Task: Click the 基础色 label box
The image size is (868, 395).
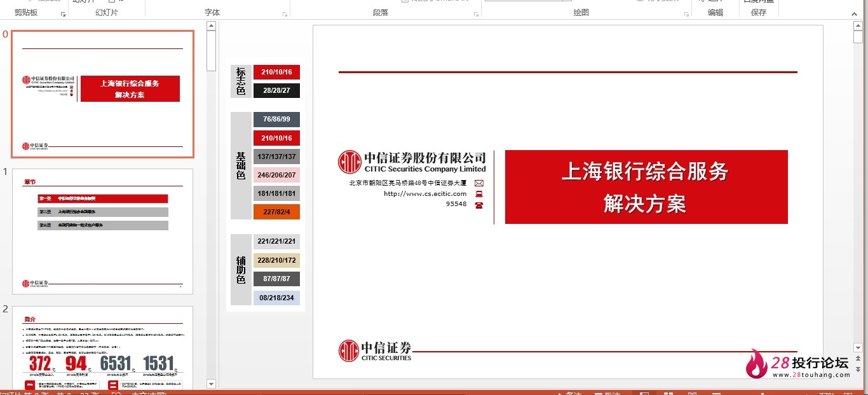Action: [x=241, y=165]
